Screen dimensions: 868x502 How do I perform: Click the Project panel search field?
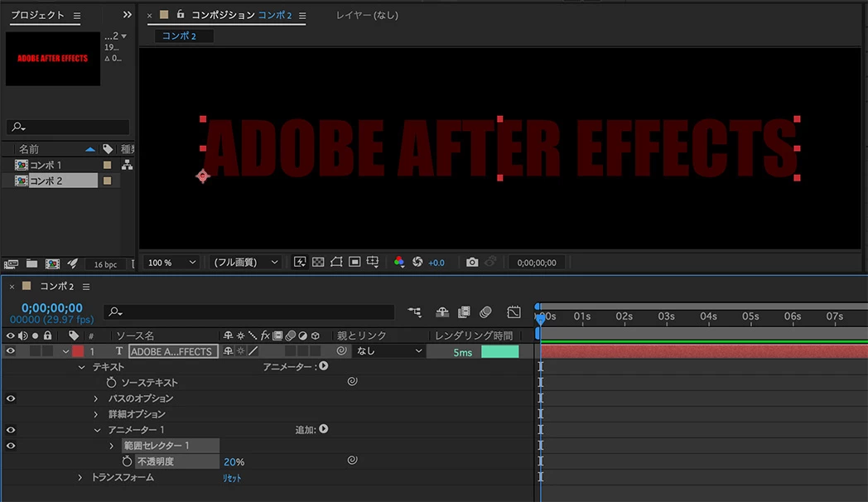tap(68, 127)
